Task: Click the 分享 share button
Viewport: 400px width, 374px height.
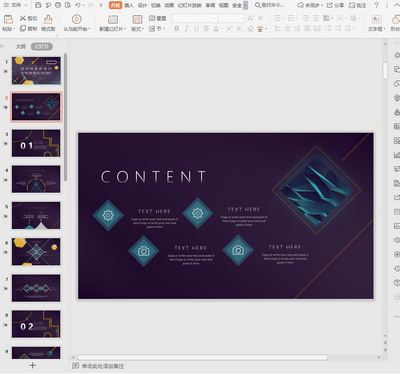Action: [335, 5]
